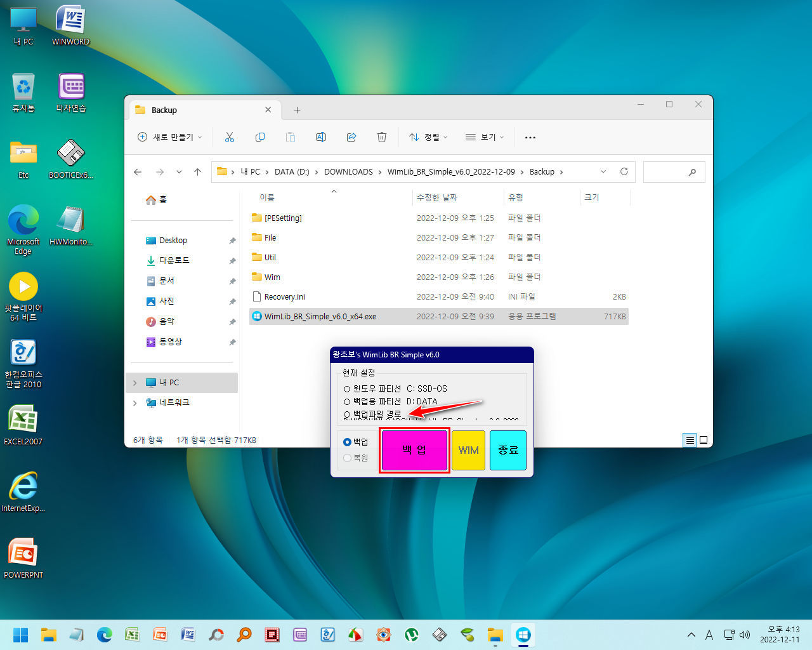
Task: Add a new Explorer tab
Action: (297, 110)
